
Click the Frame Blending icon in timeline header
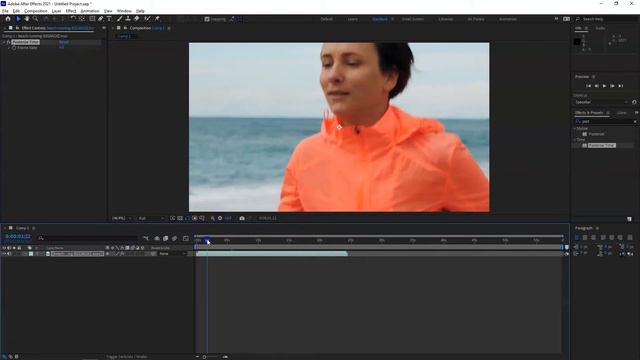pos(166,238)
